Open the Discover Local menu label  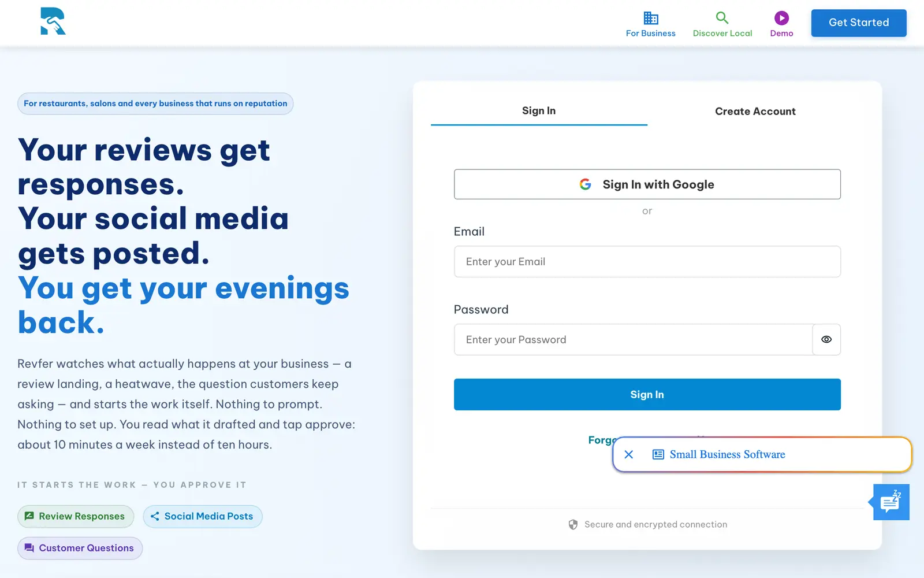[722, 34]
